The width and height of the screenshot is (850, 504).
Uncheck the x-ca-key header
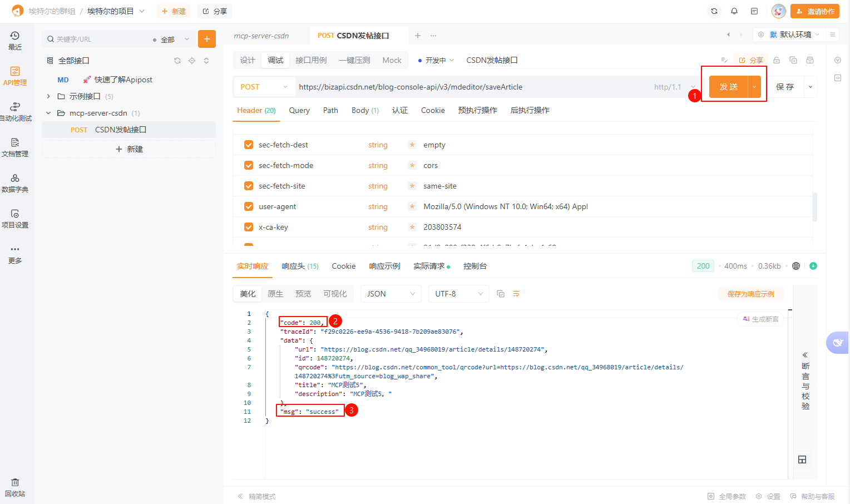(249, 227)
